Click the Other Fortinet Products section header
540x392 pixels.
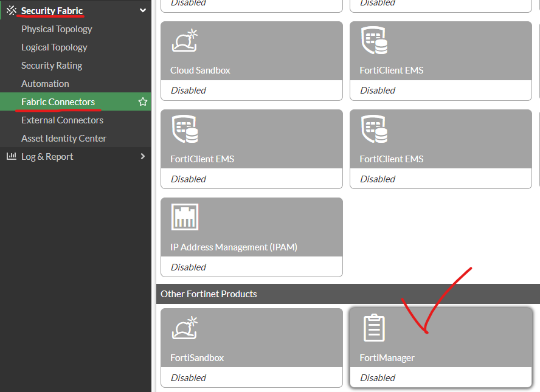(x=348, y=294)
